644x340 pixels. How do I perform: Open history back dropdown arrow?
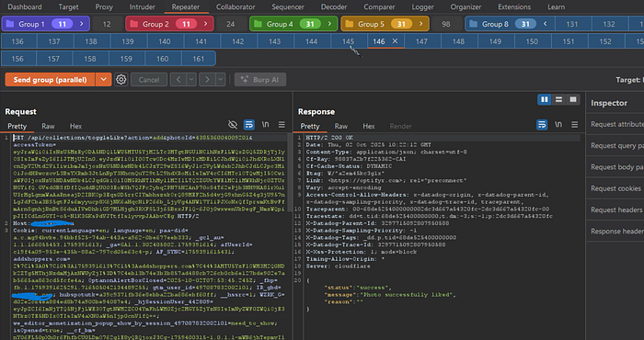191,80
